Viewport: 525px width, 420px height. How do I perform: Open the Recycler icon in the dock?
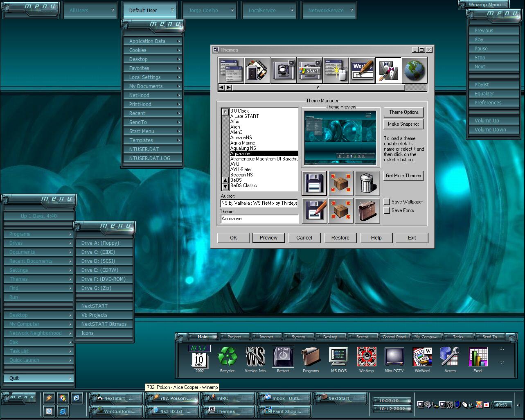[x=227, y=359]
